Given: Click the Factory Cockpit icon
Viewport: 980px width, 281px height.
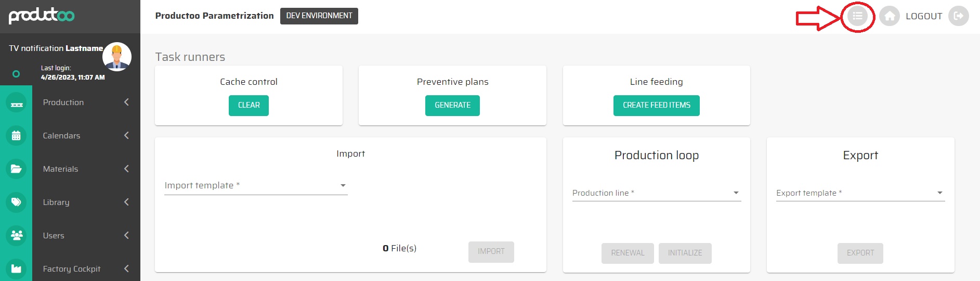Looking at the screenshot, I should (16, 269).
